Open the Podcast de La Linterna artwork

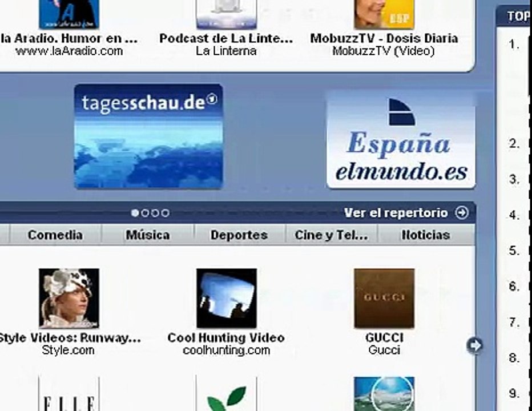click(x=226, y=14)
